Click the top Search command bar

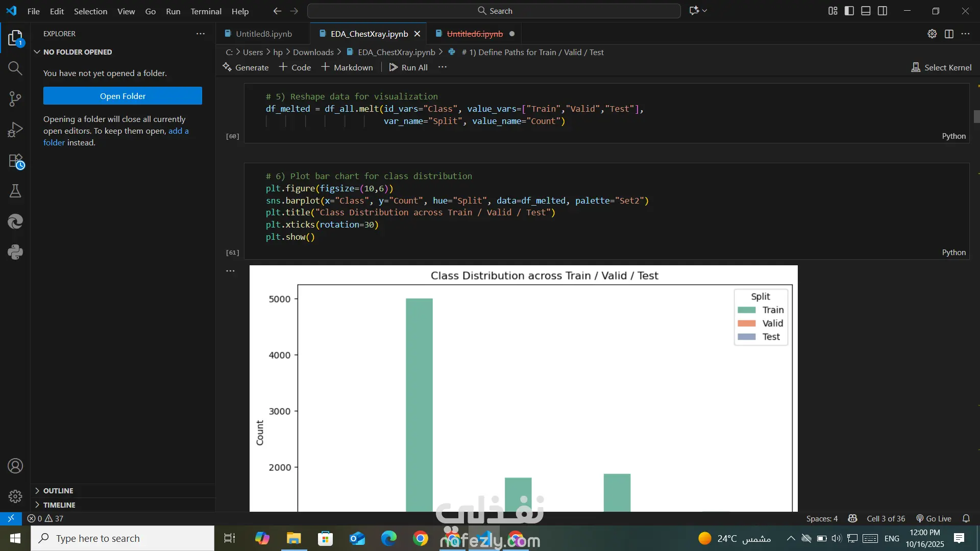(494, 11)
